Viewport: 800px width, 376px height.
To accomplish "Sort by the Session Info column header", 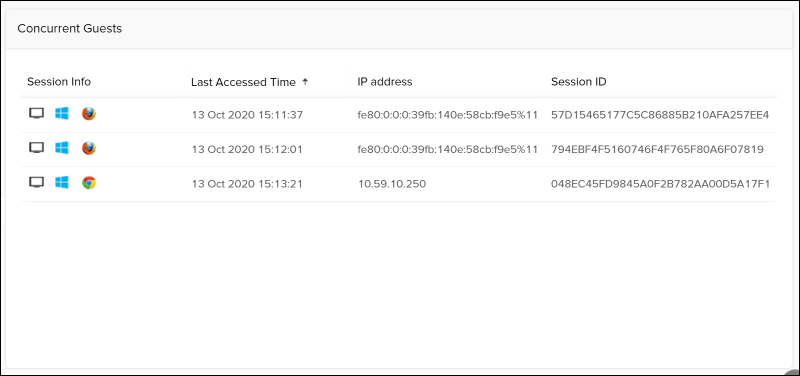I will (x=59, y=82).
